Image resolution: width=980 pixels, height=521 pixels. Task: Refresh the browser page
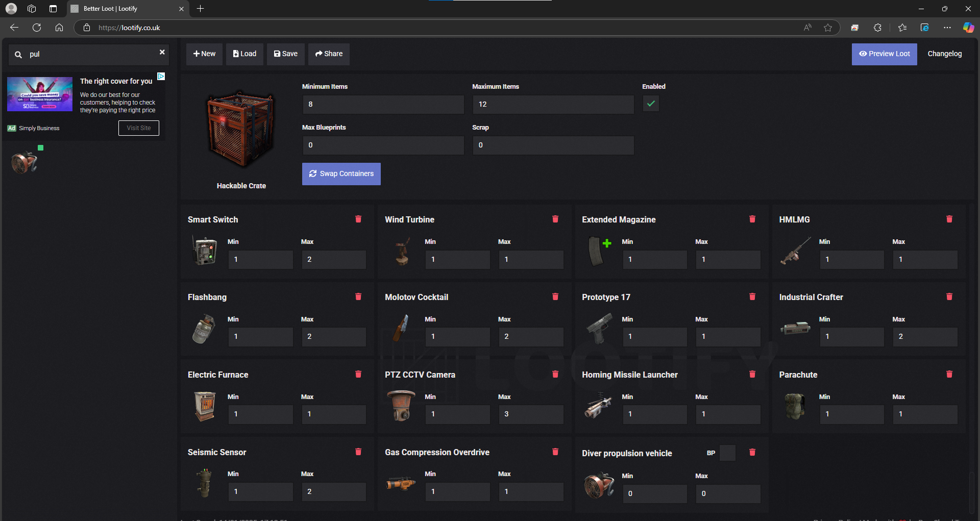tap(37, 28)
